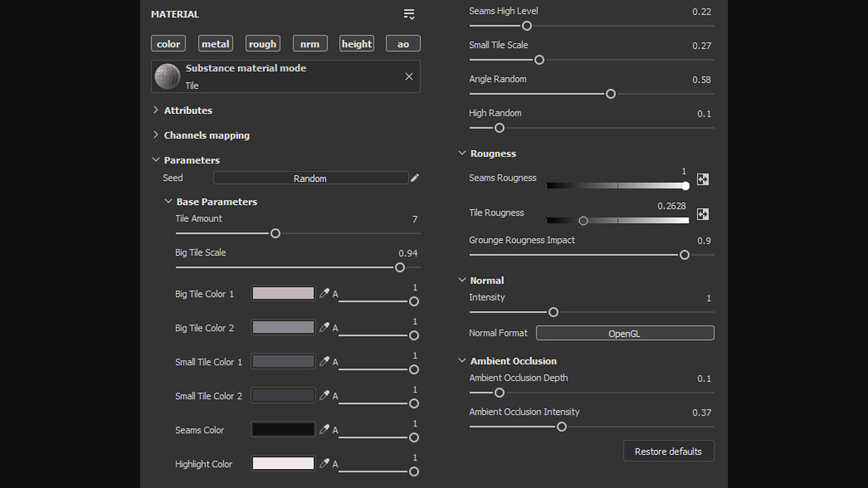
Task: Click the Tile Amount slider handle
Action: [275, 234]
